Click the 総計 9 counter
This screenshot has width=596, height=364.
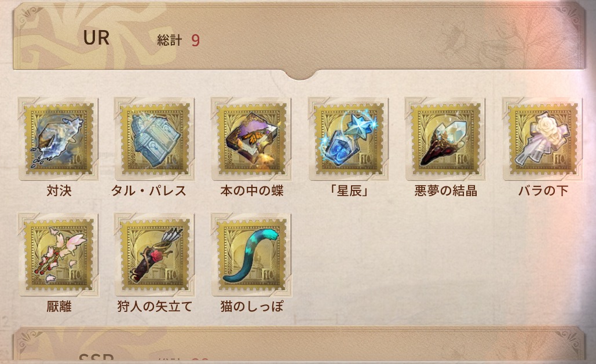coord(178,40)
